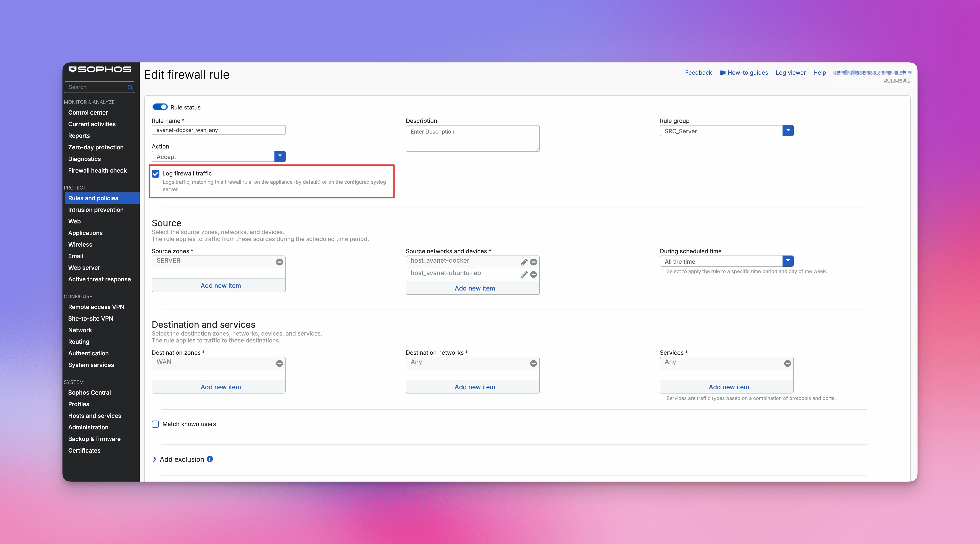Image resolution: width=980 pixels, height=544 pixels.
Task: Go to Current activities
Action: coord(92,124)
